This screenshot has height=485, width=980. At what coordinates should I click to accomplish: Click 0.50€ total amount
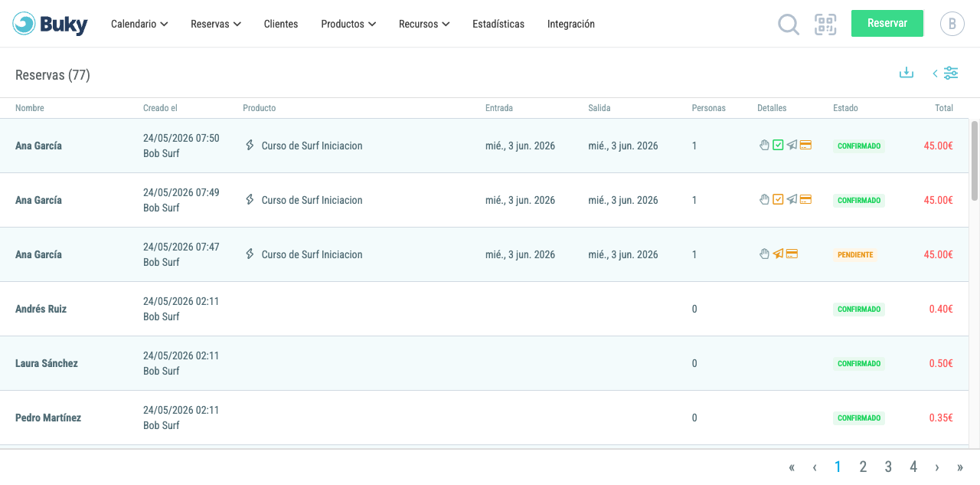[941, 363]
